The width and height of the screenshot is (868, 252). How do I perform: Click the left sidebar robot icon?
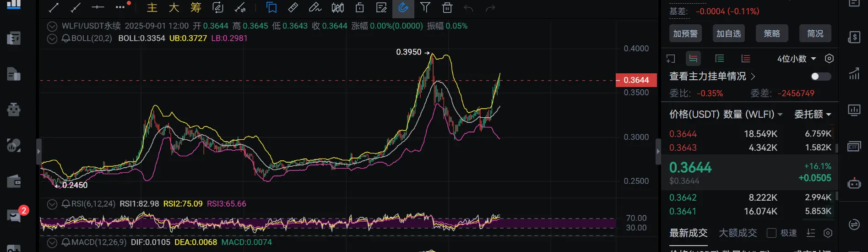pyautogui.click(x=14, y=110)
